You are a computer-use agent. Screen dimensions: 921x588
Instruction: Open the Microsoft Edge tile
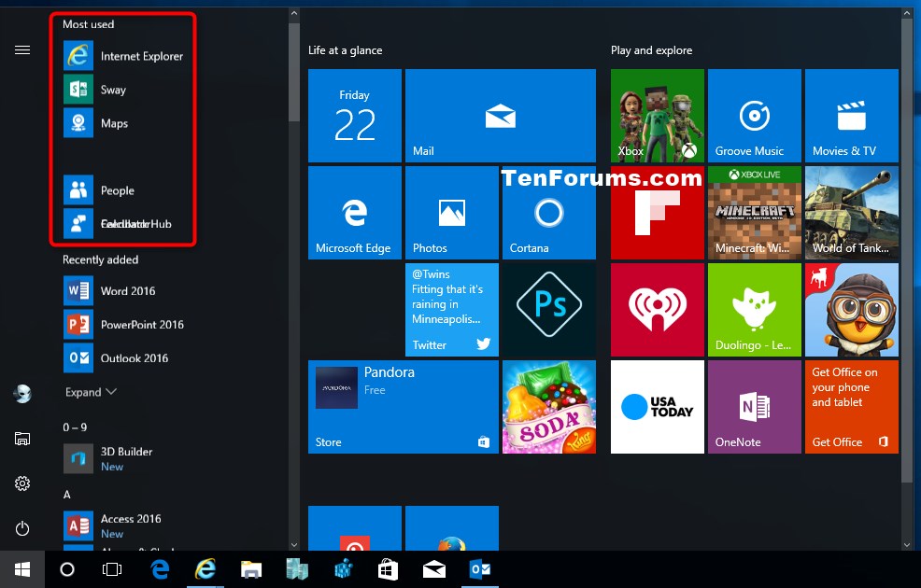355,213
